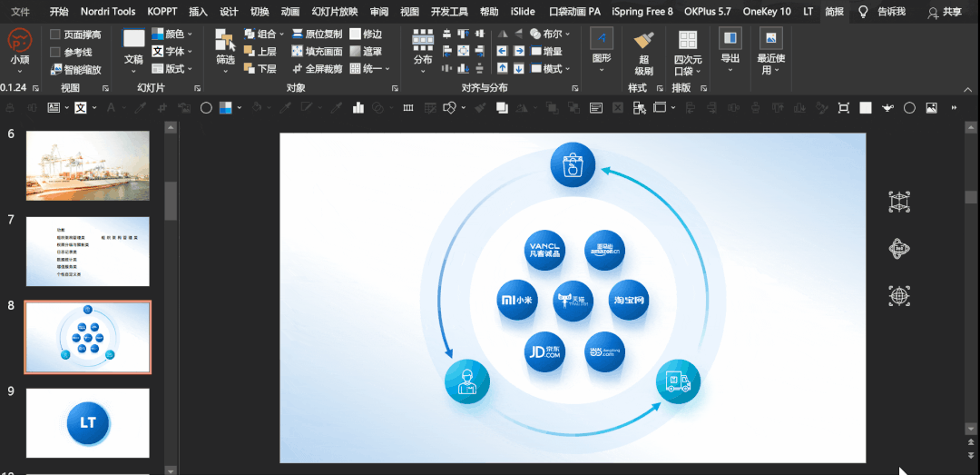Switch to the iSlide tab
The width and height of the screenshot is (980, 475).
[x=523, y=11]
